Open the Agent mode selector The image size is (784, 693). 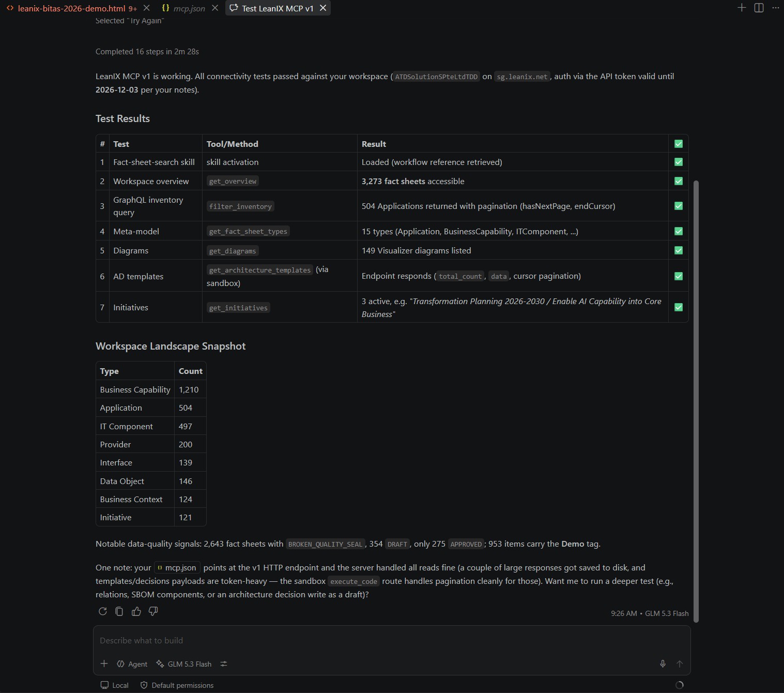[132, 664]
